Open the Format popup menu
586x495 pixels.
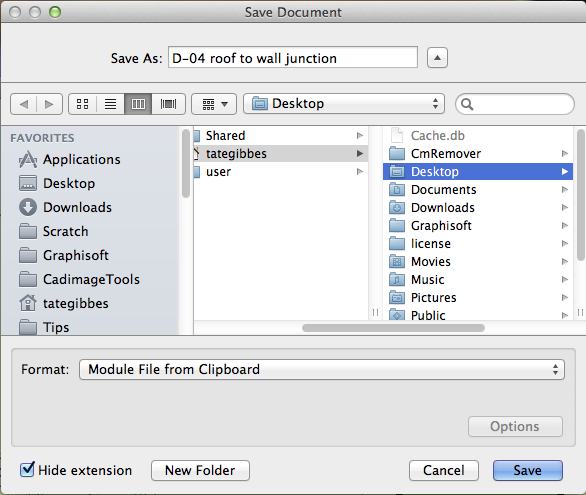point(322,369)
